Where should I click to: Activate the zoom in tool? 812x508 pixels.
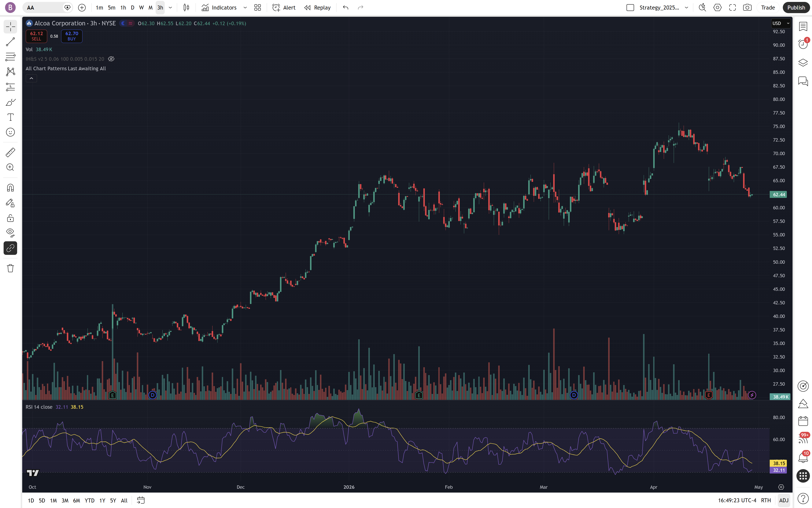coord(10,167)
